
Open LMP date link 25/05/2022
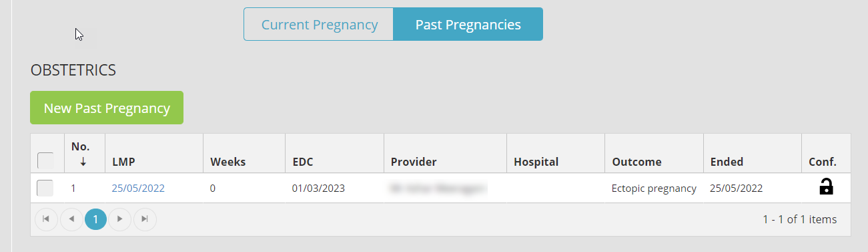[x=138, y=188]
